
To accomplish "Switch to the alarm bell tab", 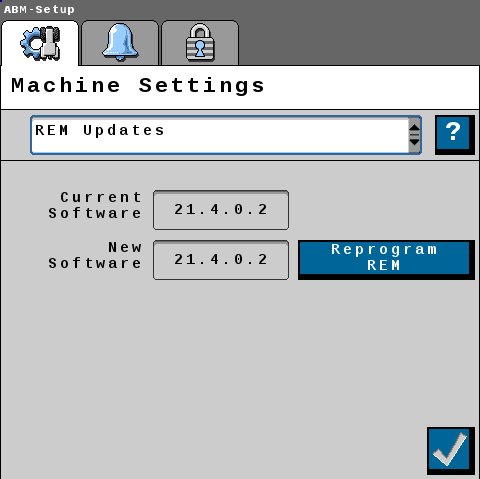I will [120, 43].
